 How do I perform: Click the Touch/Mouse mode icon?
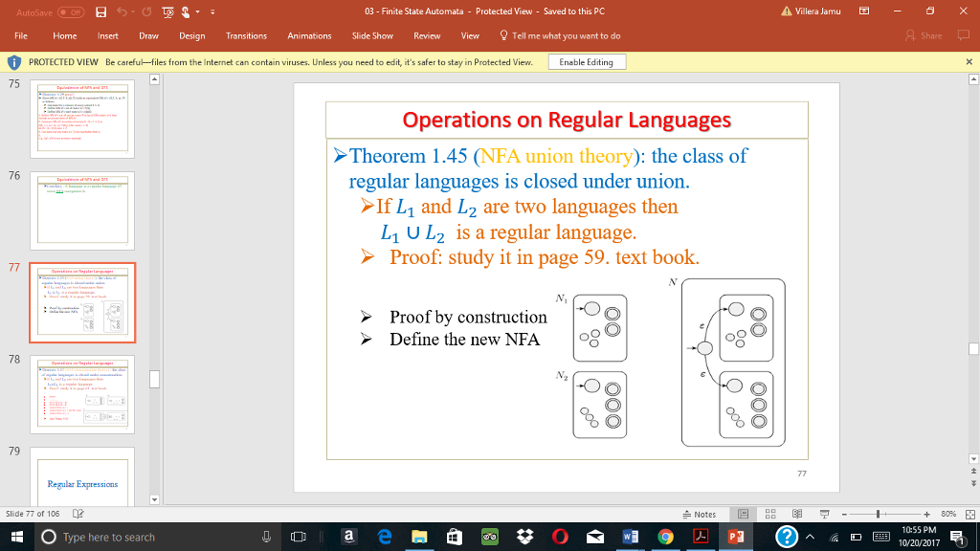[186, 11]
